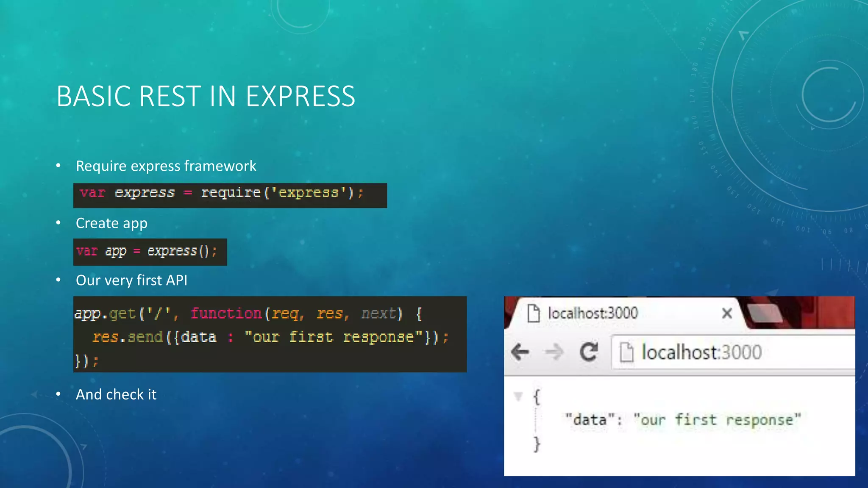
Task: Click the "our first response" JSON value
Action: [717, 420]
